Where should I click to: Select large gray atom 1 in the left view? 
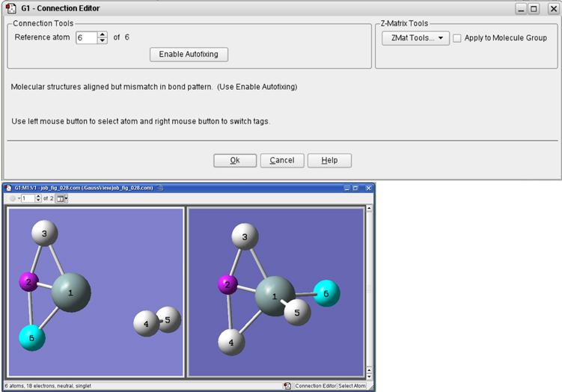tap(71, 293)
